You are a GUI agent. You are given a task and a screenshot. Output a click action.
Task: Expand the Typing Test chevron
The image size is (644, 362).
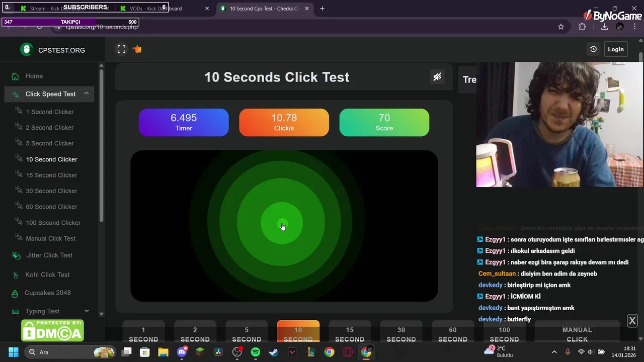point(87,311)
